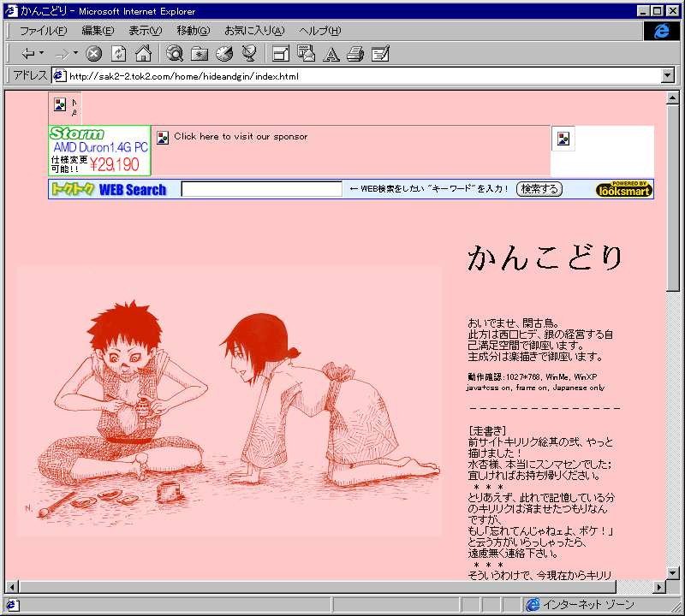Click the text "おいでませ、閑古鳥。"
Viewport: 685px width, 616px height.
pos(514,323)
